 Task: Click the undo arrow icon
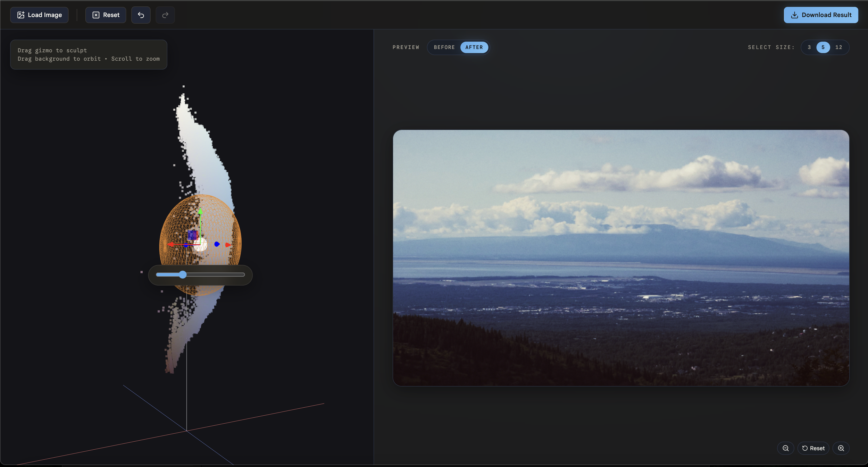tap(141, 15)
